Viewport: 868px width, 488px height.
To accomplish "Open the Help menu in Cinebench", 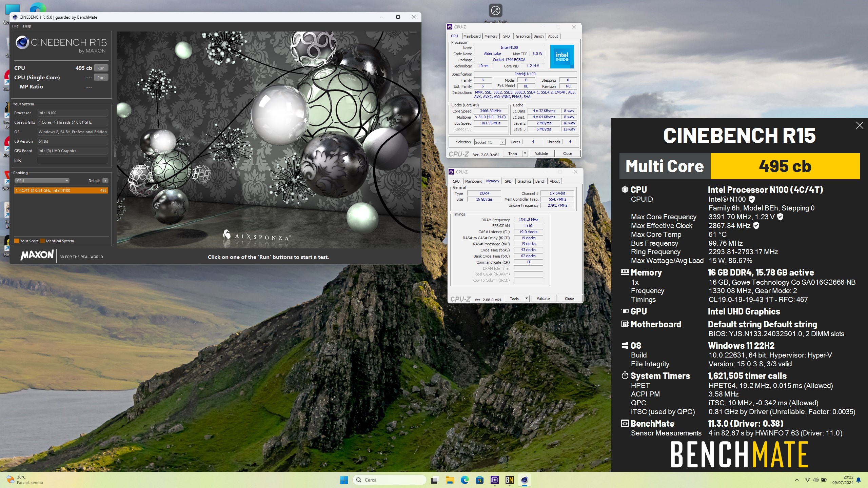I will click(27, 26).
